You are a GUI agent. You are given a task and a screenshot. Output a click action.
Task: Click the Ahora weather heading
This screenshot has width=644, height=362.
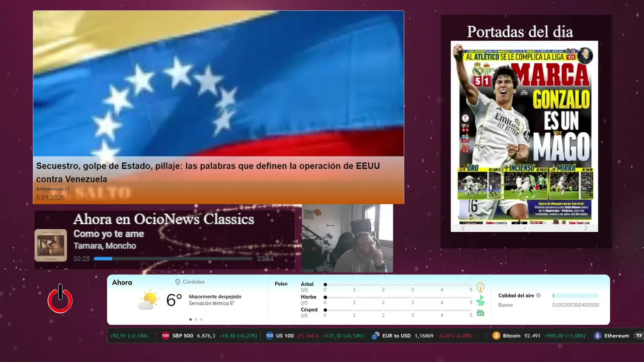tap(122, 283)
